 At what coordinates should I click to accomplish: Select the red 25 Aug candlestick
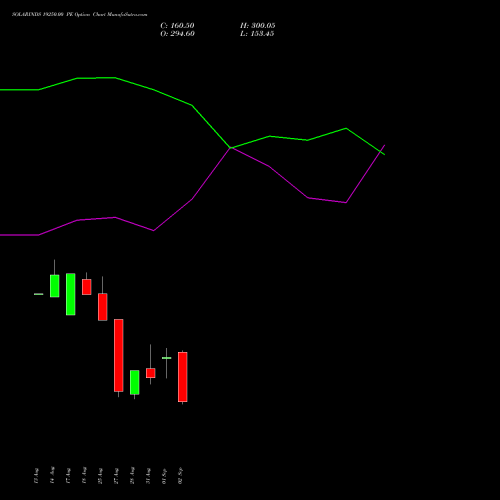pos(103,307)
